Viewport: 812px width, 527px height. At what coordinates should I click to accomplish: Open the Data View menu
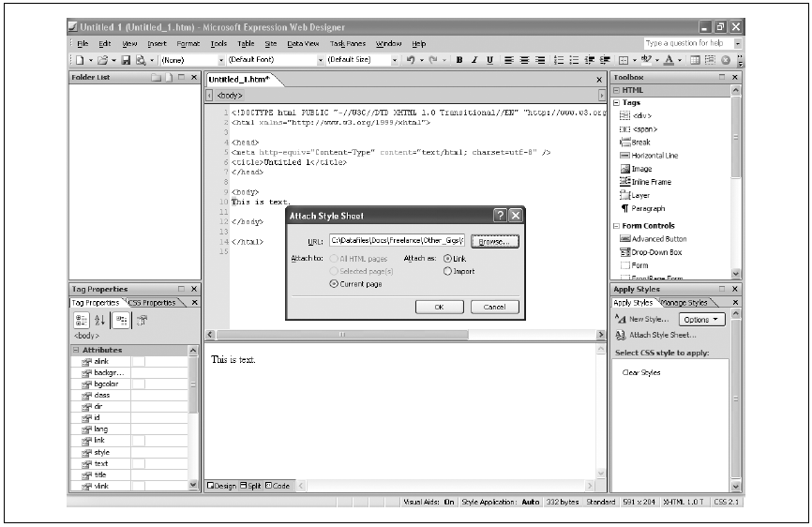click(x=303, y=43)
